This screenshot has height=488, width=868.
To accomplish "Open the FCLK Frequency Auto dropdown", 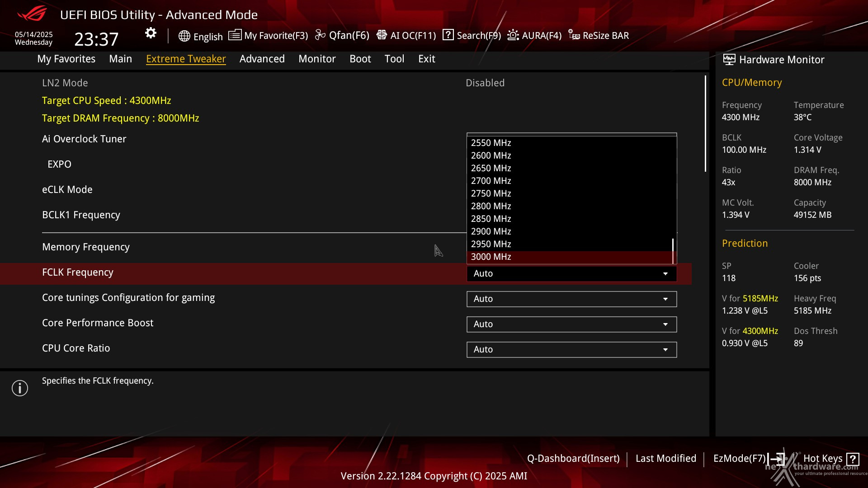I will coord(571,274).
